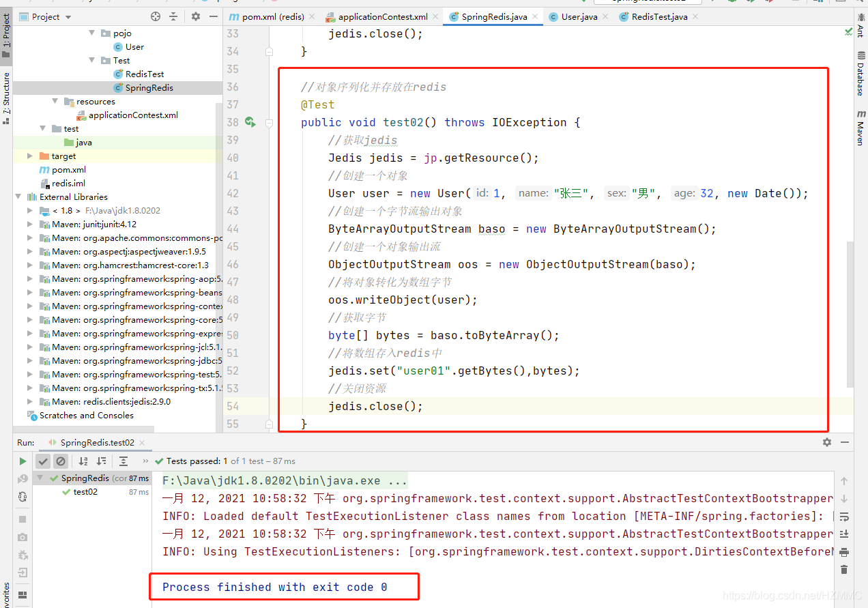Collapse the Test package folder
Screen dimensions: 868x608
pos(92,60)
